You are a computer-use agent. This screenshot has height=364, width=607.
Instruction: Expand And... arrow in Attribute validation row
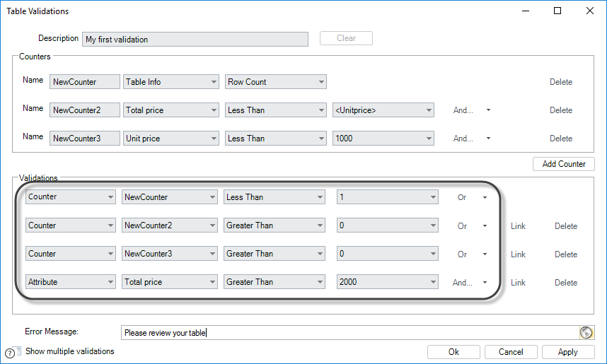pyautogui.click(x=485, y=283)
